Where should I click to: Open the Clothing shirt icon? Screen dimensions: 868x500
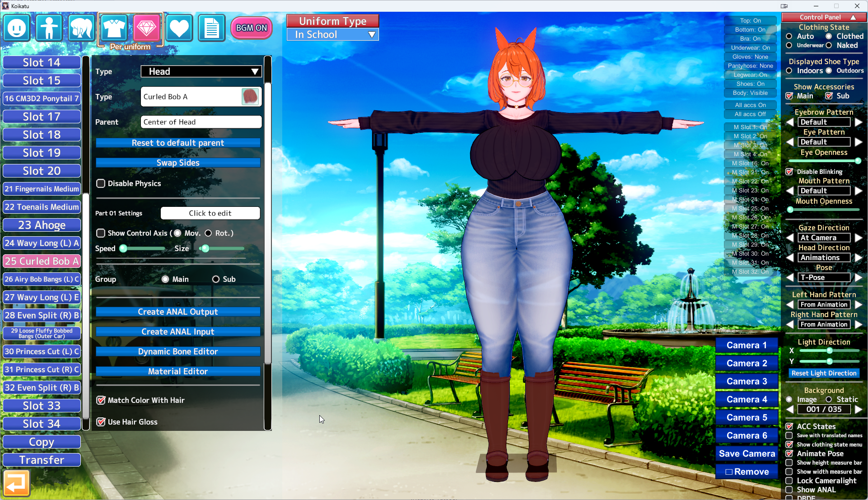pos(114,28)
